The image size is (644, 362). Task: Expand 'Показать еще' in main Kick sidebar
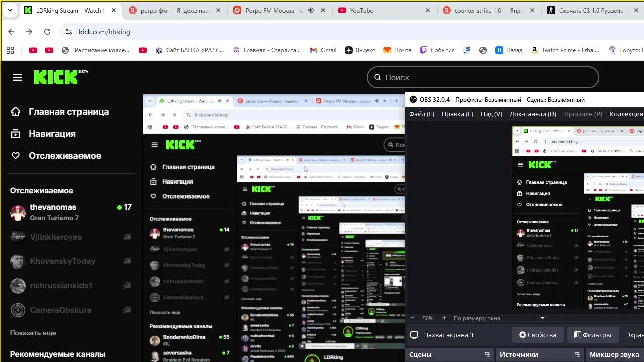tap(33, 333)
